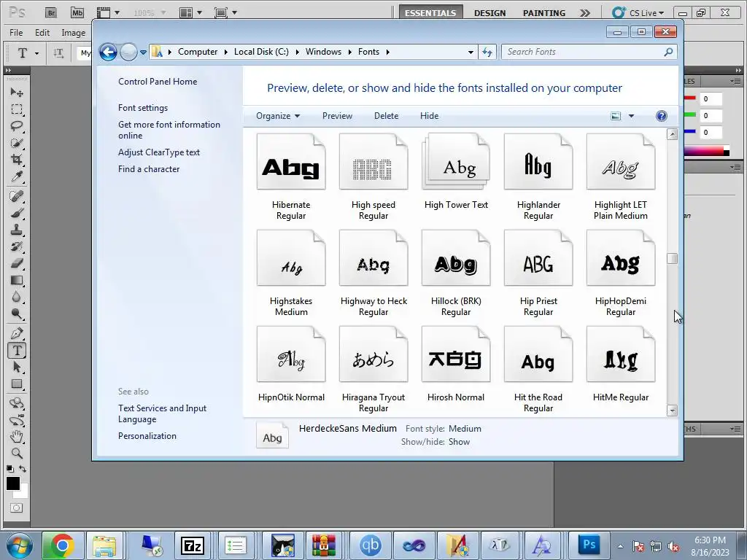Click the Windows Start button
This screenshot has height=560, width=747.
(18, 545)
